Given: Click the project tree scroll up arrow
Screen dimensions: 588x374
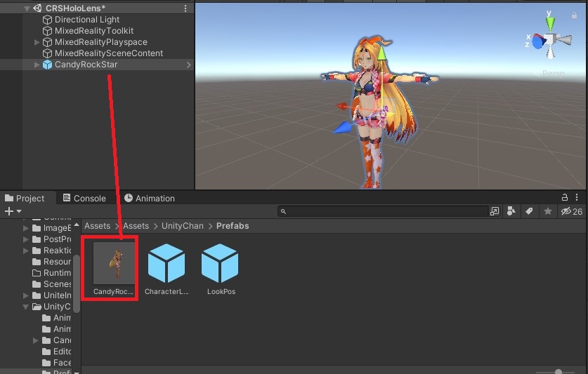Looking at the screenshot, I should coord(77,225).
